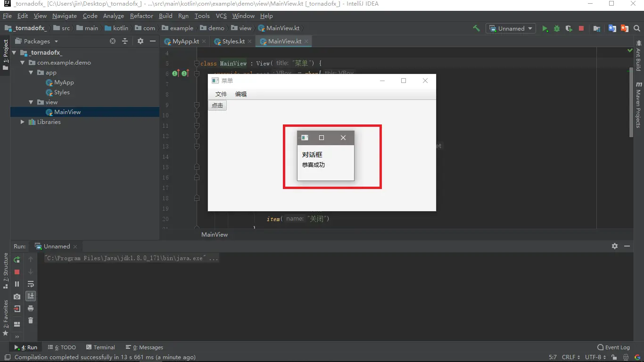Open the Favorites side tool window
Image resolution: width=644 pixels, height=362 pixels.
(x=6, y=317)
